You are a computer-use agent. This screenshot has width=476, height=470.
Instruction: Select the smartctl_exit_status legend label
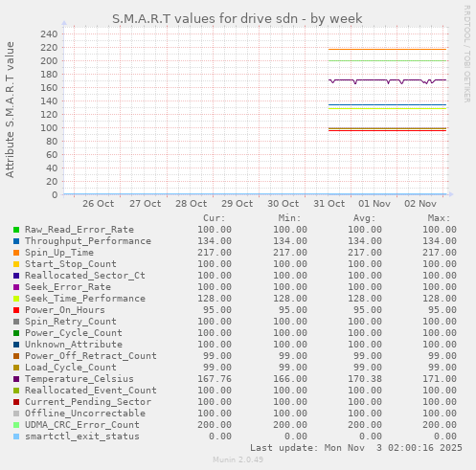click(82, 436)
